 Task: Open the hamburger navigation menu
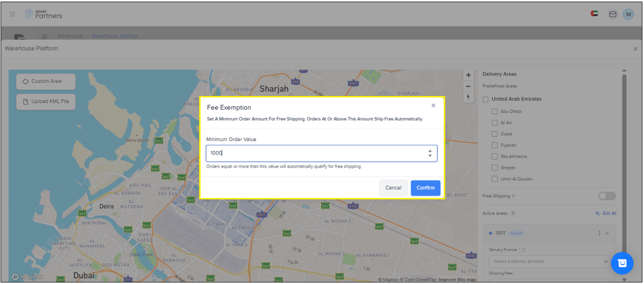pyautogui.click(x=12, y=14)
